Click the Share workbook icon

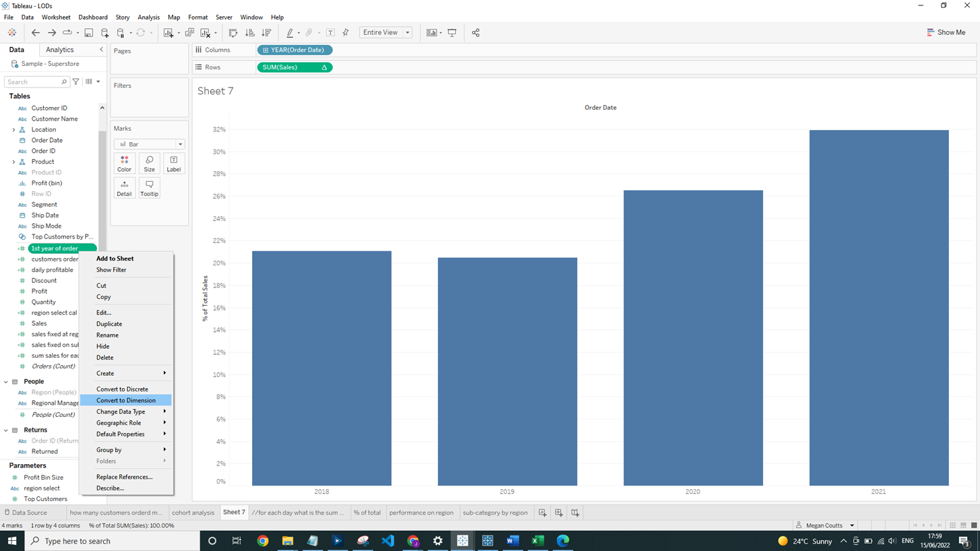(x=476, y=32)
